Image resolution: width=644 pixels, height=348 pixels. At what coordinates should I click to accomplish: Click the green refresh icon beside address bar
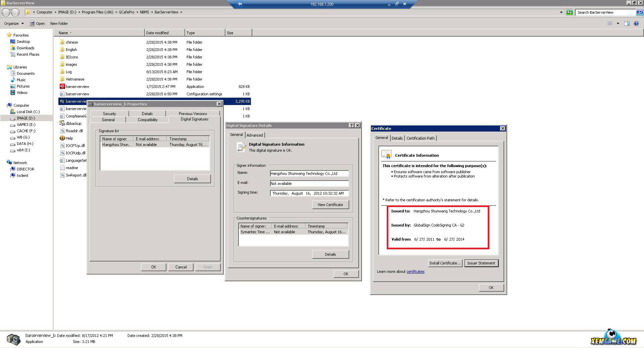pos(570,12)
